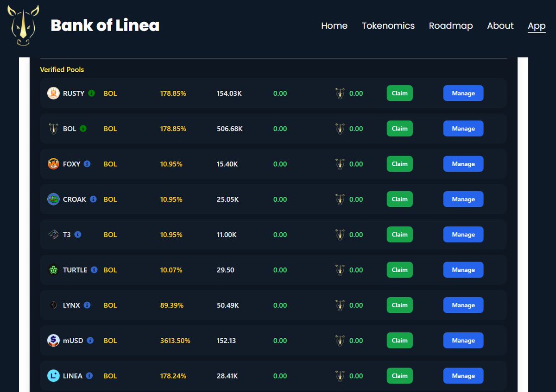Select the App nav item
Screen dimensions: 556x392
[537, 26]
